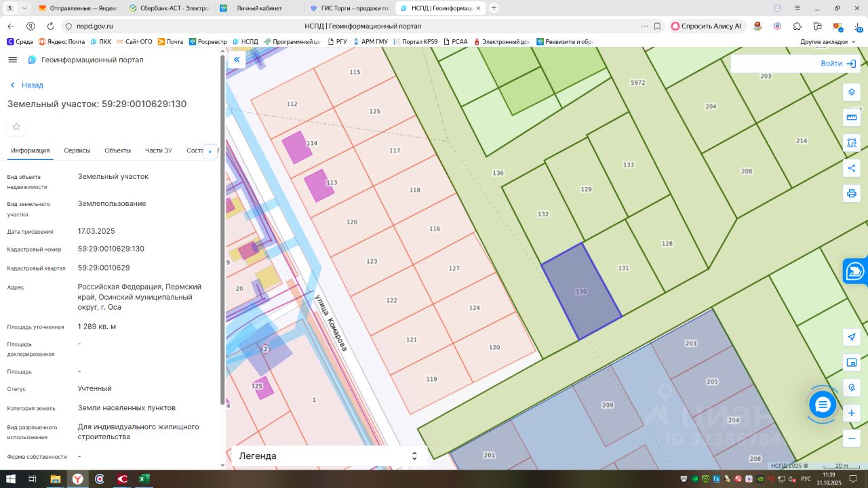Screen dimensions: 868x488
Task: Open File Explorer from taskbar
Action: 56,479
